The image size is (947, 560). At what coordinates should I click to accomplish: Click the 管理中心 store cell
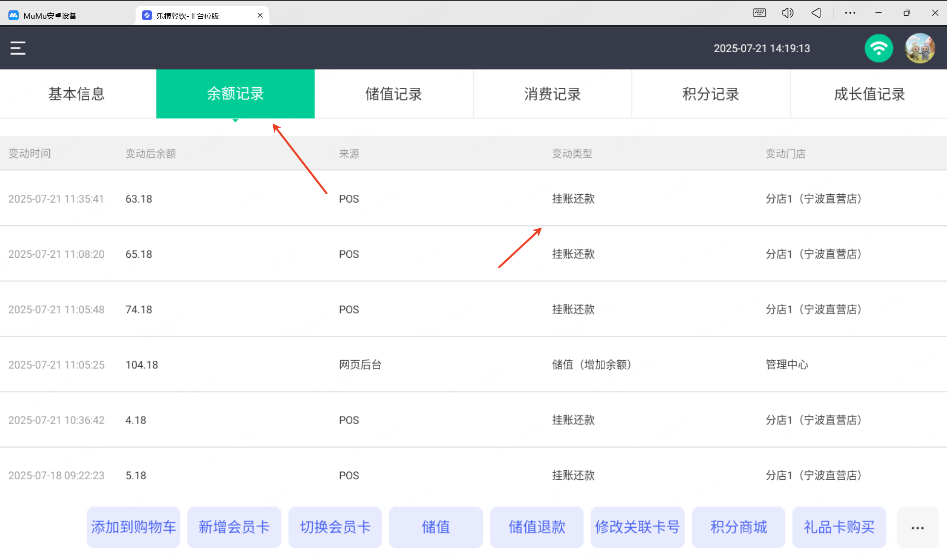(787, 364)
